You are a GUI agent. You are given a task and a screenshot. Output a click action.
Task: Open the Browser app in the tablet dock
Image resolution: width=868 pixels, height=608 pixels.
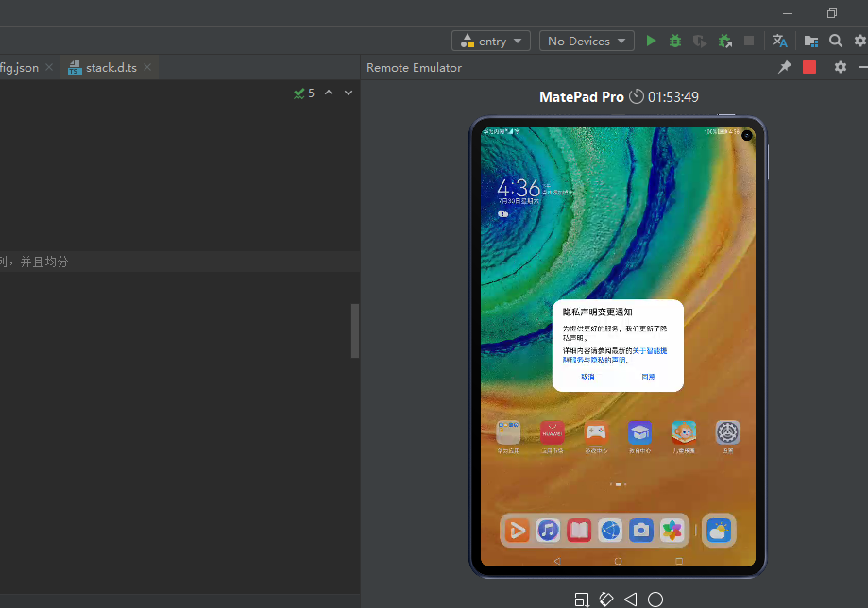tap(610, 531)
